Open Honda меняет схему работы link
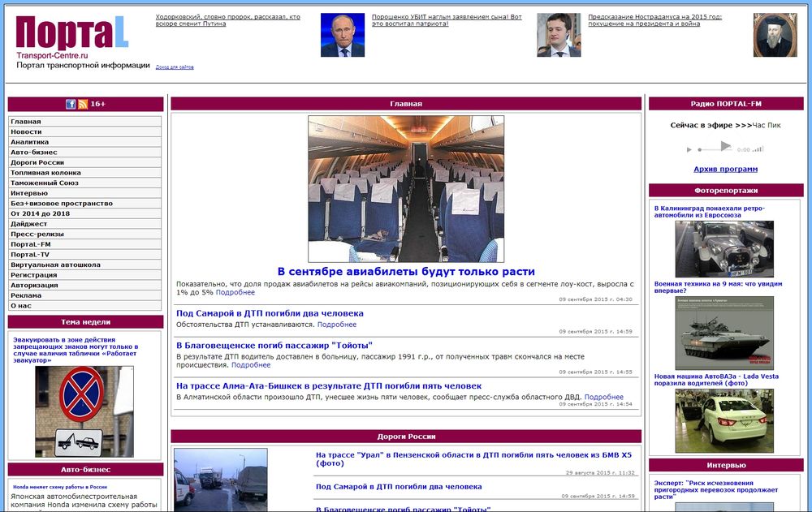812x512 pixels. (60, 487)
